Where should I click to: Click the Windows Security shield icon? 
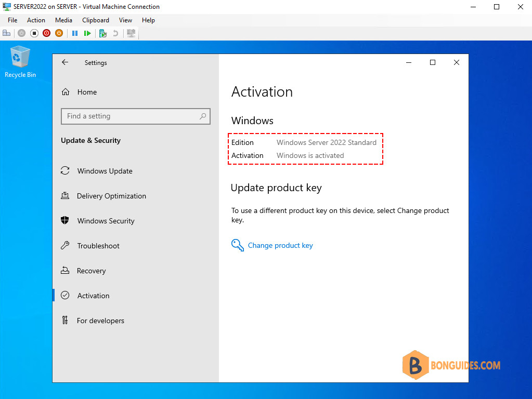[65, 220]
